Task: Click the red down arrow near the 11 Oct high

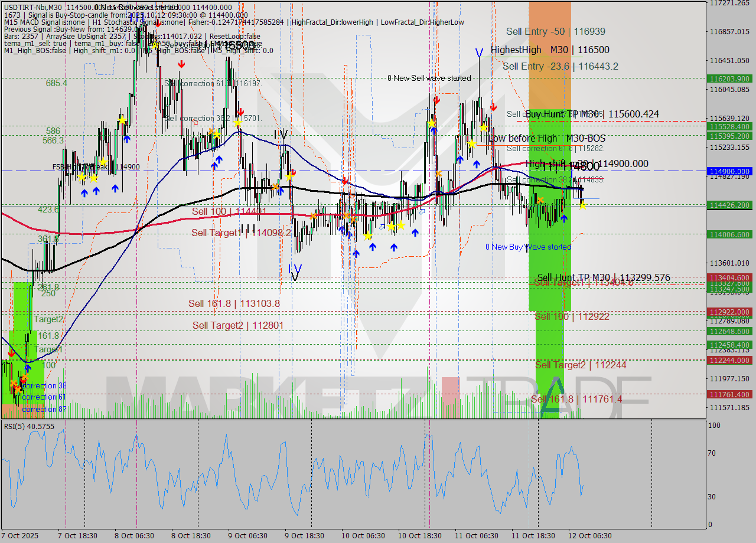Action: tap(493, 108)
